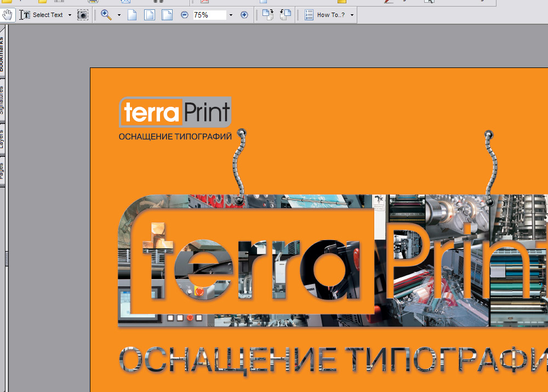Screen dimensions: 548x392
Task: Expand the How To..? dropdown arrow
Action: (352, 15)
